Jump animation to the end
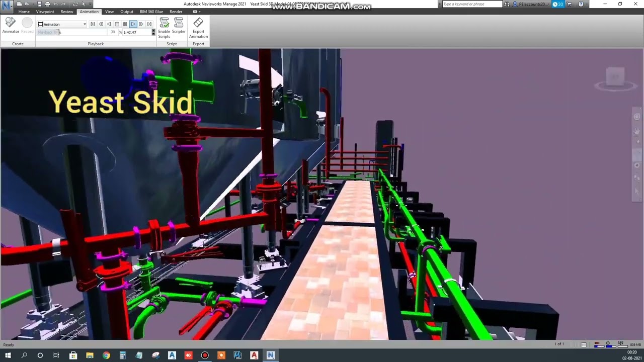The image size is (644, 362). point(149,24)
